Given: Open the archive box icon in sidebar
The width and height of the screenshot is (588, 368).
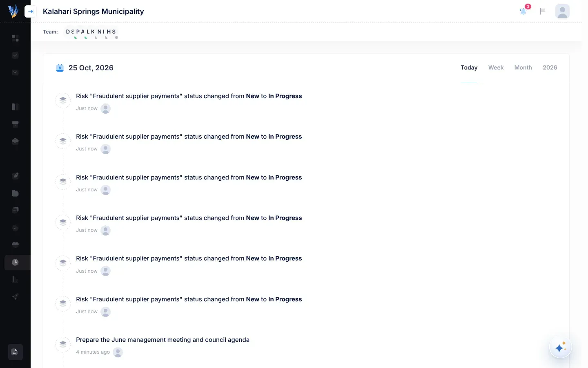Looking at the screenshot, I should pos(15,124).
